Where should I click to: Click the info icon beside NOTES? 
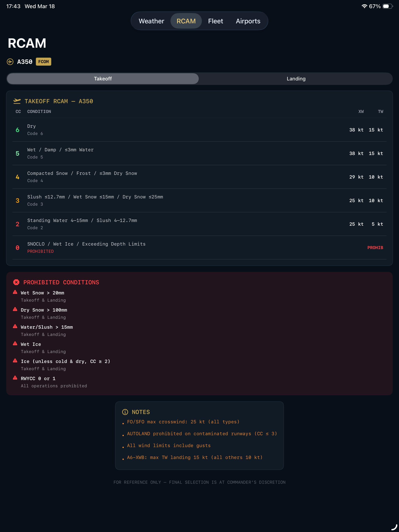click(125, 412)
